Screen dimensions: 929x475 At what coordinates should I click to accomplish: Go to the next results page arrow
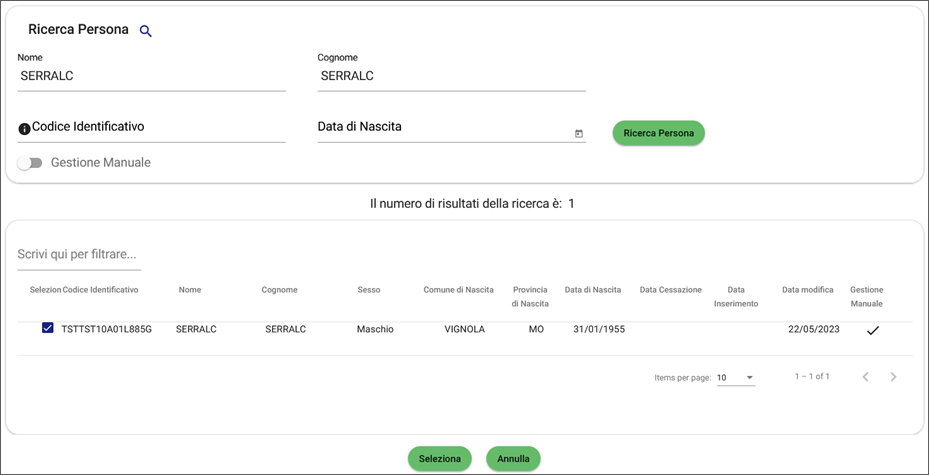893,377
